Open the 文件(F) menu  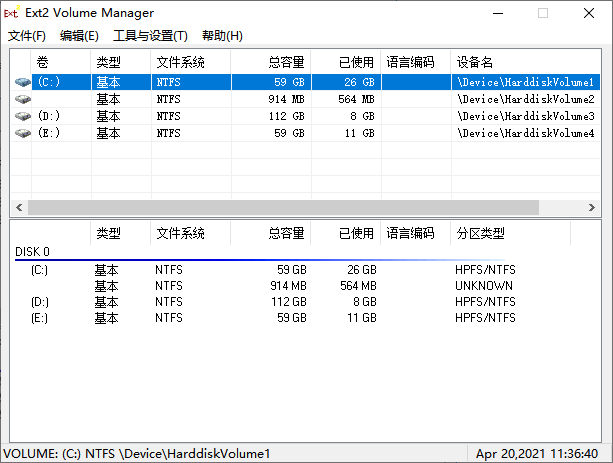coord(27,36)
